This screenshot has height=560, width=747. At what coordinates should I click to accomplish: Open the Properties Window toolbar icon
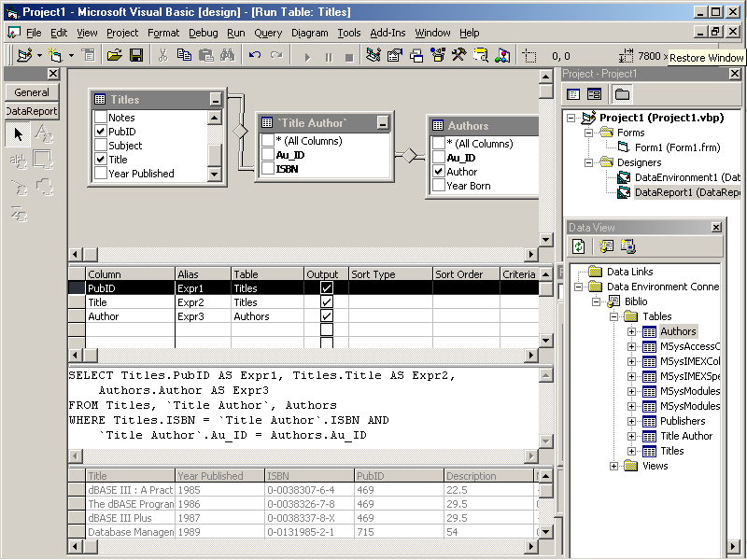point(395,56)
